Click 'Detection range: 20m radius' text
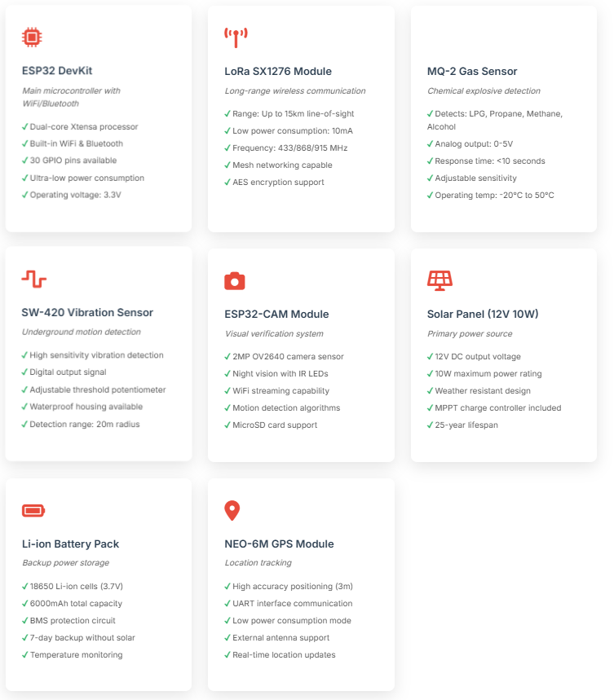614x700 pixels. (85, 424)
